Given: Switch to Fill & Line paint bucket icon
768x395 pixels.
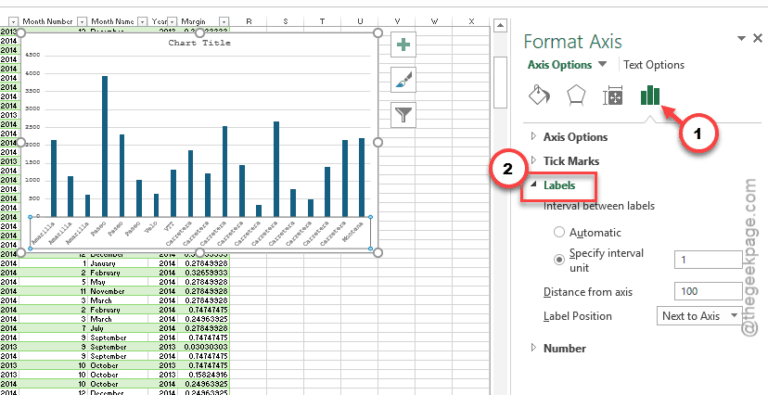Looking at the screenshot, I should [x=539, y=95].
